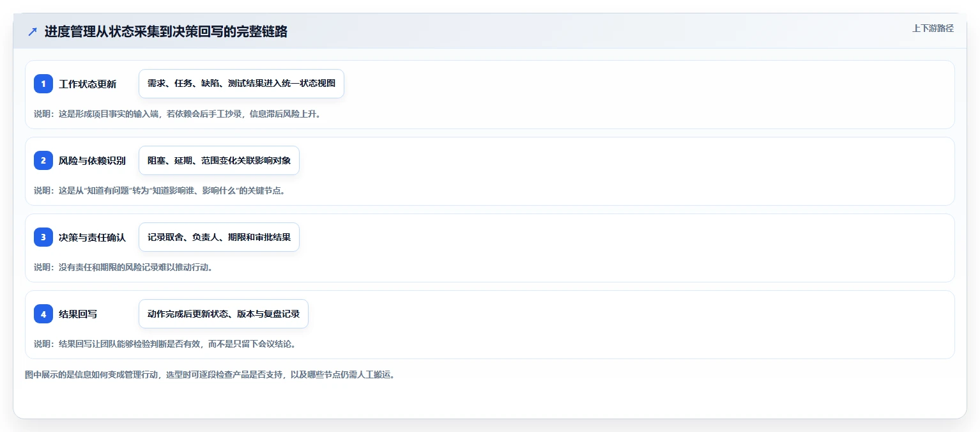This screenshot has height=432, width=980.
Task: Click the note 没有责任和期限的风险记录难以推动行动
Action: pyautogui.click(x=123, y=268)
